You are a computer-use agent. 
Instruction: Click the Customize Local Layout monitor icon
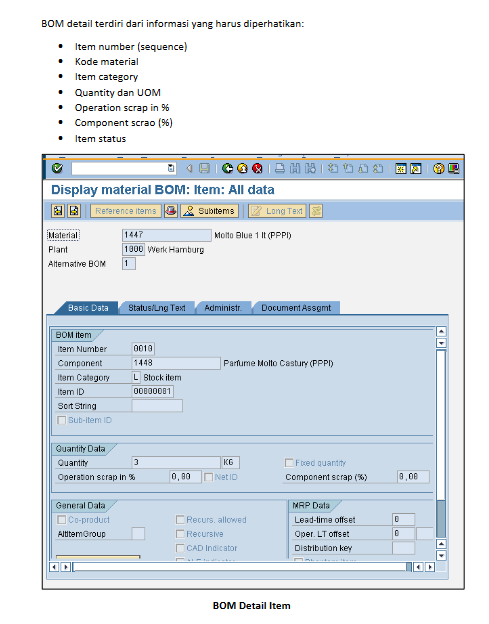[x=454, y=168]
